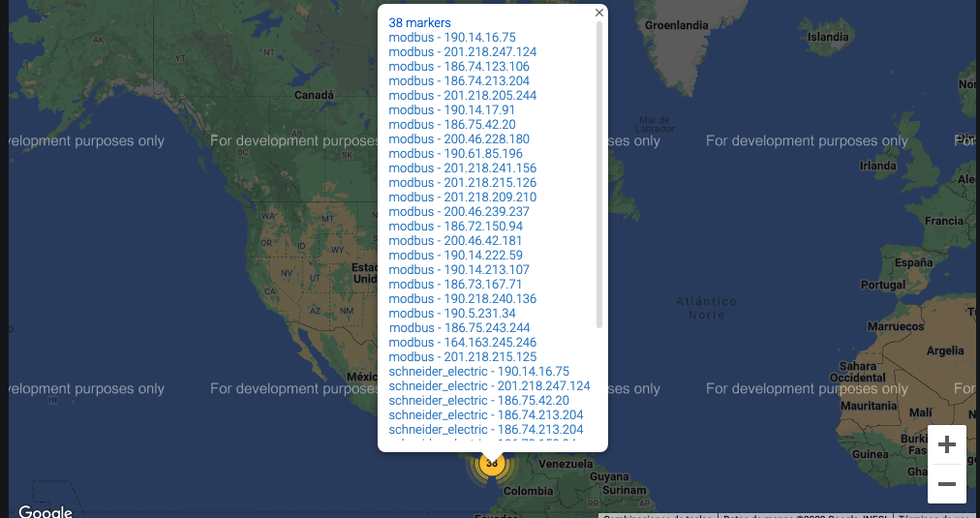Select the popup's vertical scrollbar thumb

pyautogui.click(x=598, y=175)
